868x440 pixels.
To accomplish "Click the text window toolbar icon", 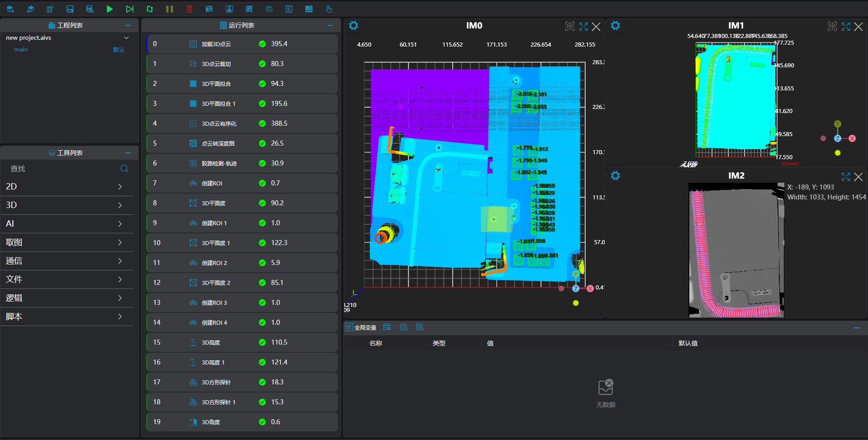I will click(209, 9).
